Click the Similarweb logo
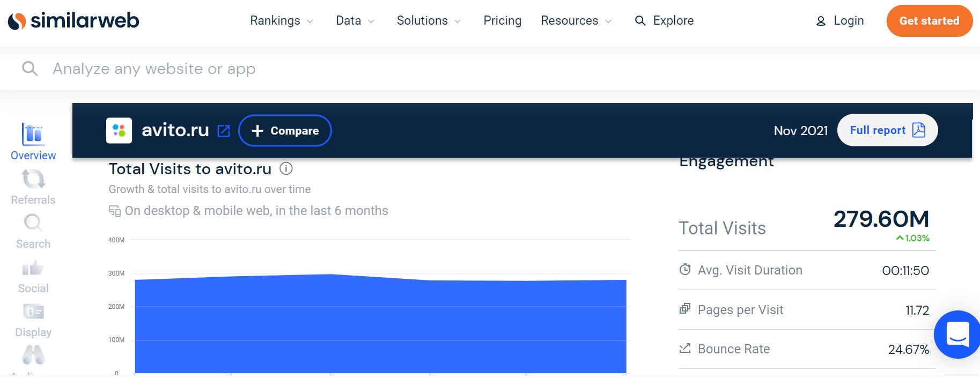The height and width of the screenshot is (378, 980). [73, 21]
